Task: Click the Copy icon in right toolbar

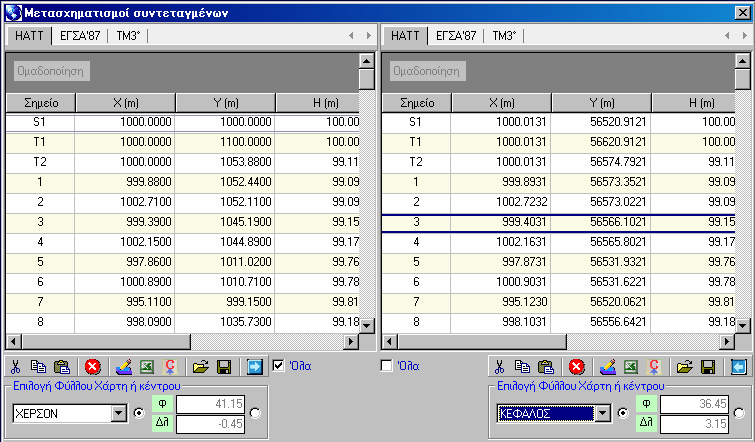Action: point(522,367)
